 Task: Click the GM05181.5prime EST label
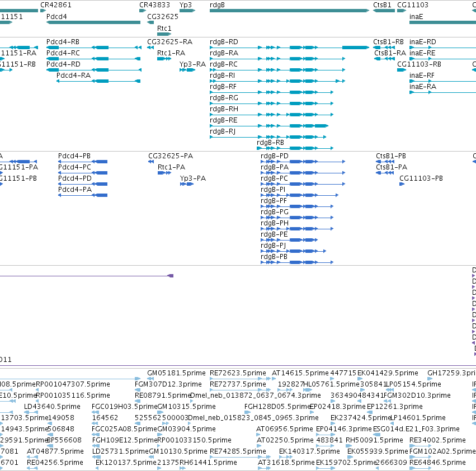(176, 373)
